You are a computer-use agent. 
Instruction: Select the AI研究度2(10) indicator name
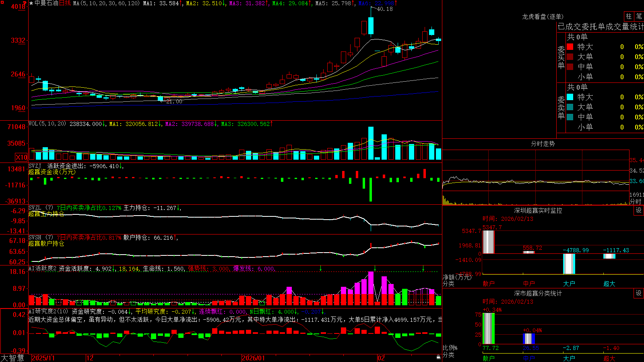coord(48,311)
